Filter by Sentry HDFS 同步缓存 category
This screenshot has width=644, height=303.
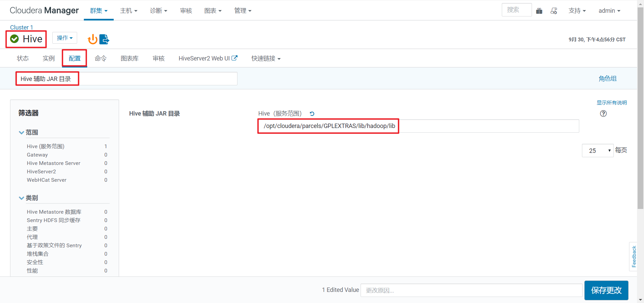pos(54,220)
